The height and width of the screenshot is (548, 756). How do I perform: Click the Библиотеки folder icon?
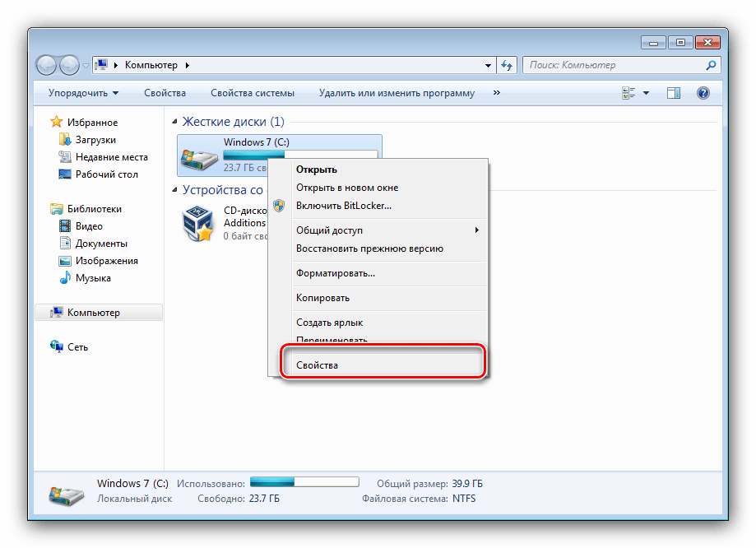[x=57, y=209]
